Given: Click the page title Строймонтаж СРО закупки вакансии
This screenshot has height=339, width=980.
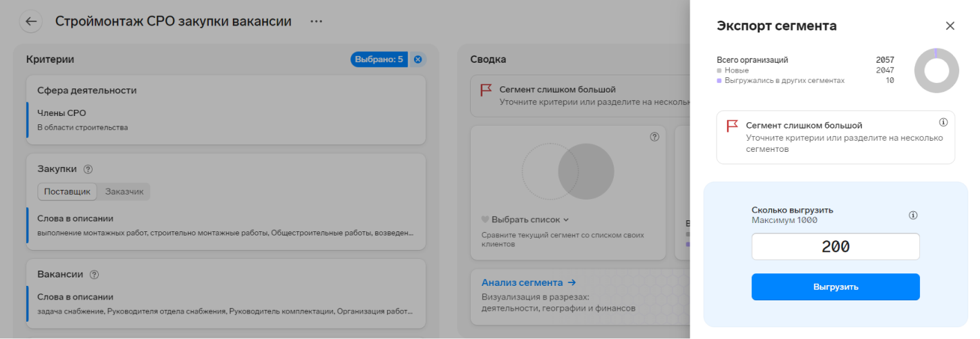Looking at the screenshot, I should [x=173, y=21].
